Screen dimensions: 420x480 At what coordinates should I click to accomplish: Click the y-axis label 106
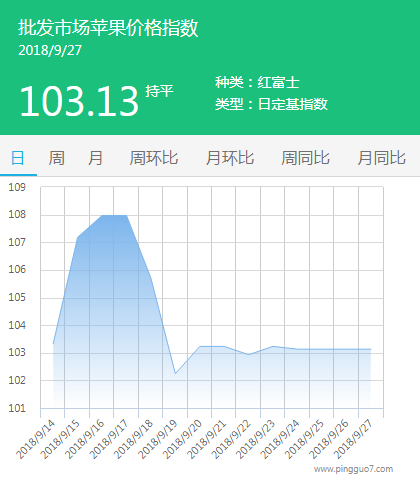(17, 269)
